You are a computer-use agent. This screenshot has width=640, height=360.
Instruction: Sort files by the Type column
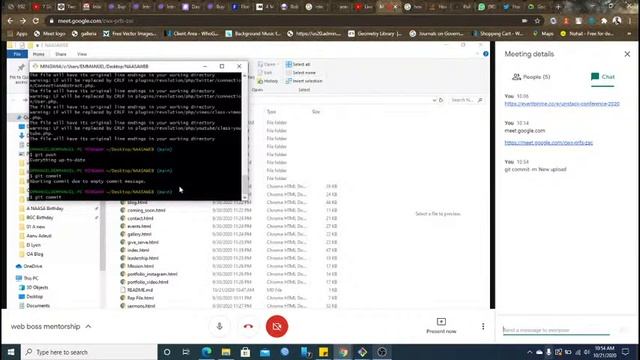point(271,112)
